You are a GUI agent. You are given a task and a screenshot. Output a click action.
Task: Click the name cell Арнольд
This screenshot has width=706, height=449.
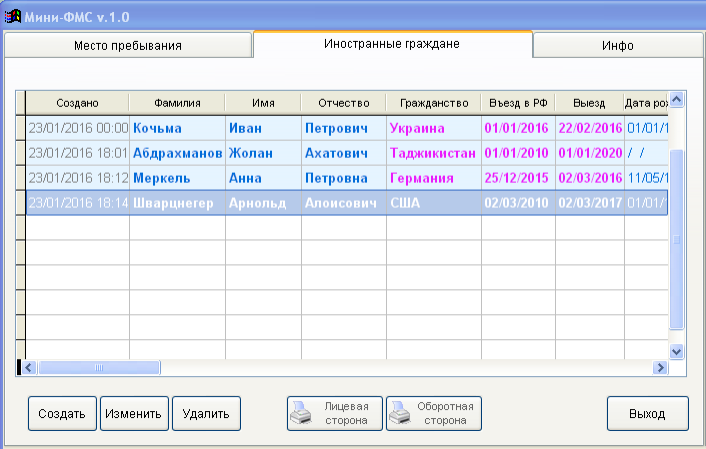(263, 203)
